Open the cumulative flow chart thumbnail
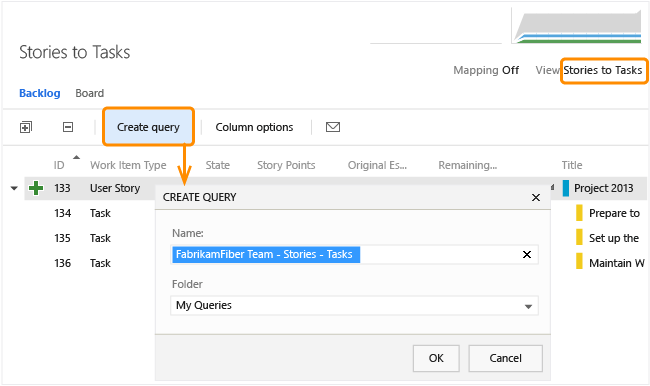Screen dimensions: 650x386 pyautogui.click(x=577, y=26)
